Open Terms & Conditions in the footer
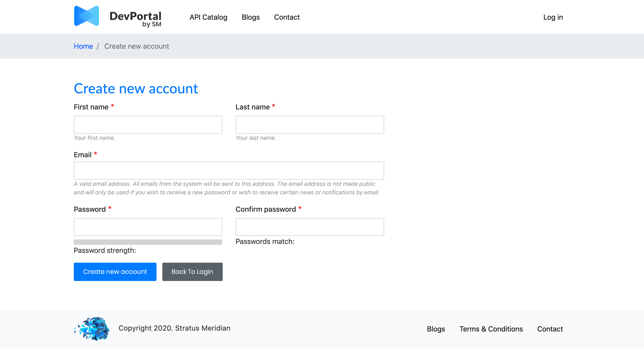 click(x=491, y=329)
